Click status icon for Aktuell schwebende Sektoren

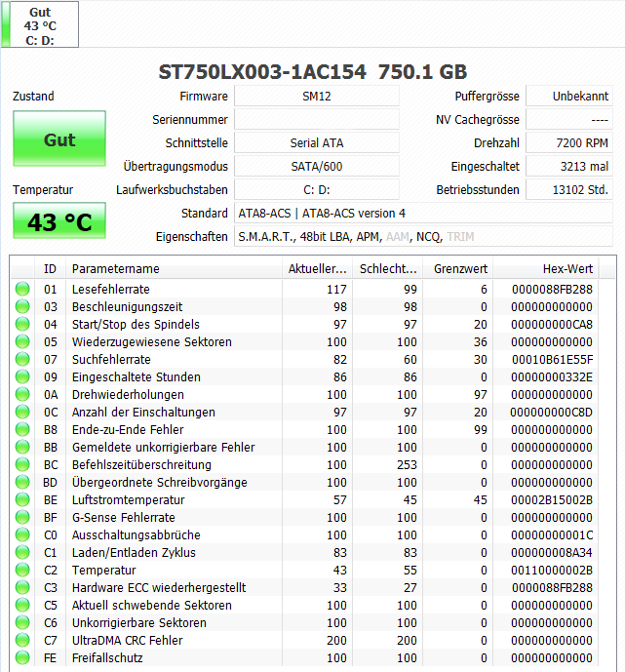(22, 605)
